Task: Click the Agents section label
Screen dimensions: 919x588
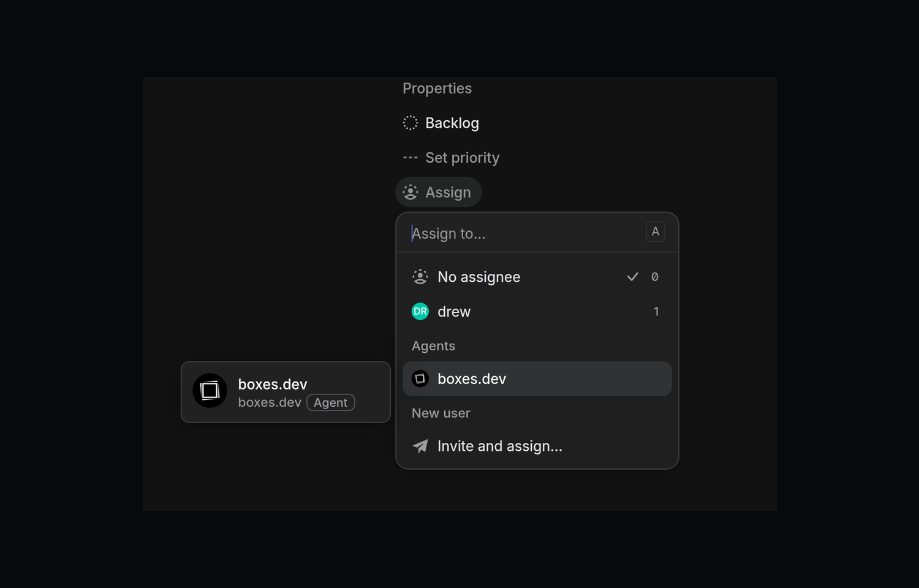Action: pos(433,346)
